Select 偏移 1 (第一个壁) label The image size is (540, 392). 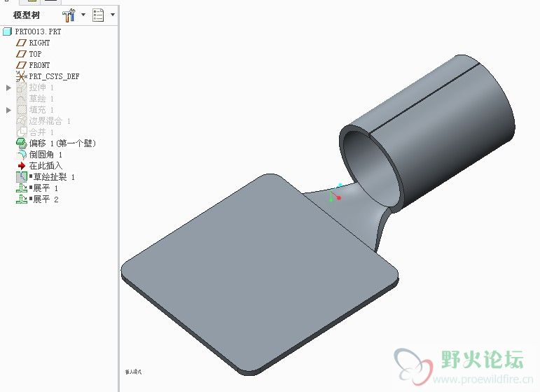point(62,143)
